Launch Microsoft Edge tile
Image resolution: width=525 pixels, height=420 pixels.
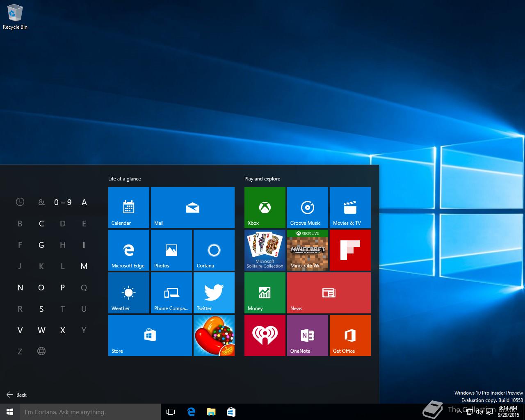(x=129, y=250)
